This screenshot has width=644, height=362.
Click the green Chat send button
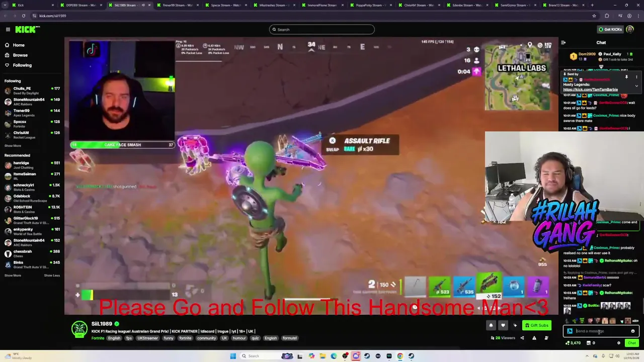coord(632,343)
